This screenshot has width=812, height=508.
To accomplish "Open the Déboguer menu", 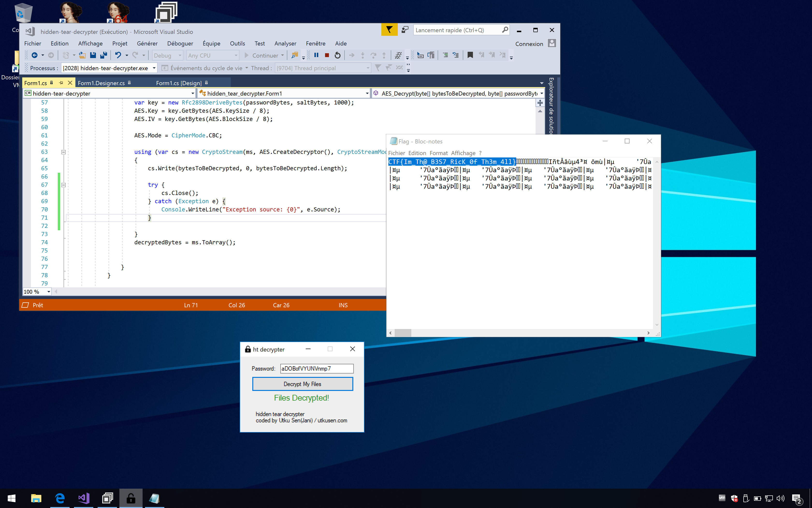I will point(180,43).
